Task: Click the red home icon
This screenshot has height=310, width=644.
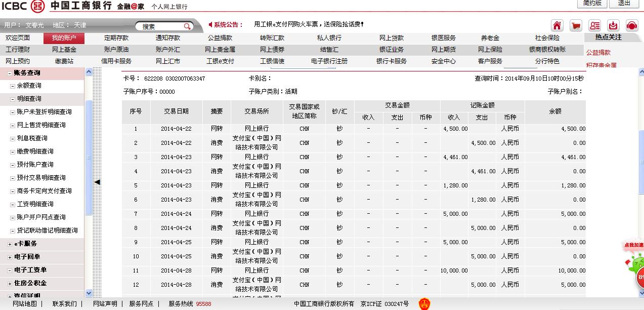Action: coord(557,25)
